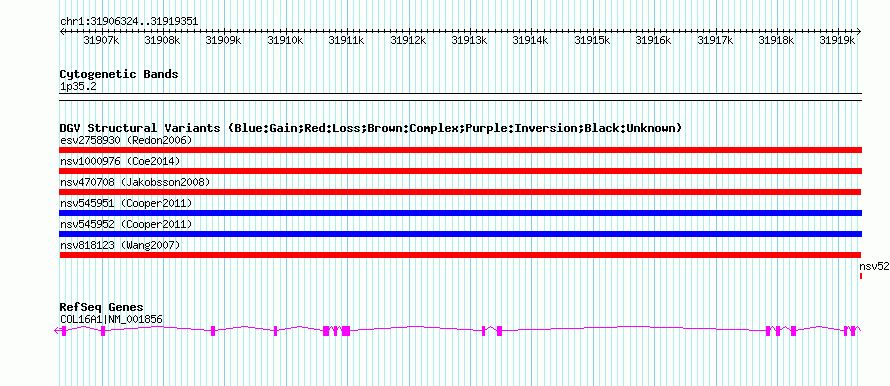
Task: Click the 31909k ruler position
Action: point(224,40)
